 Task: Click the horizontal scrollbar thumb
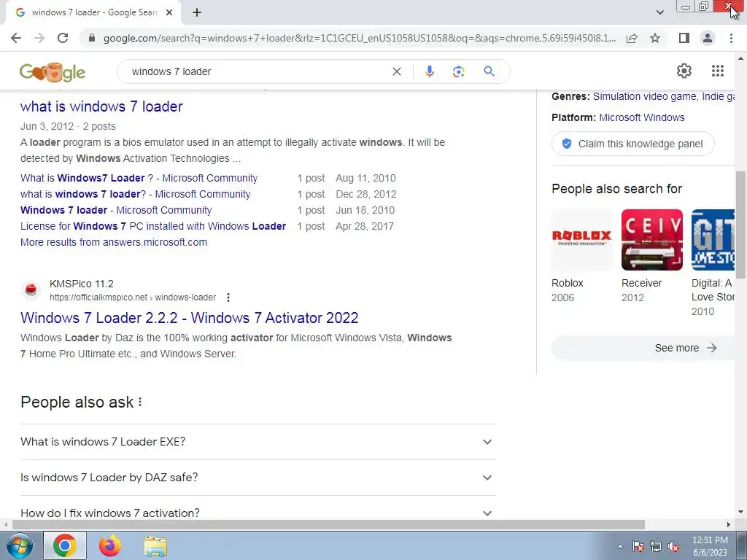tap(328, 524)
